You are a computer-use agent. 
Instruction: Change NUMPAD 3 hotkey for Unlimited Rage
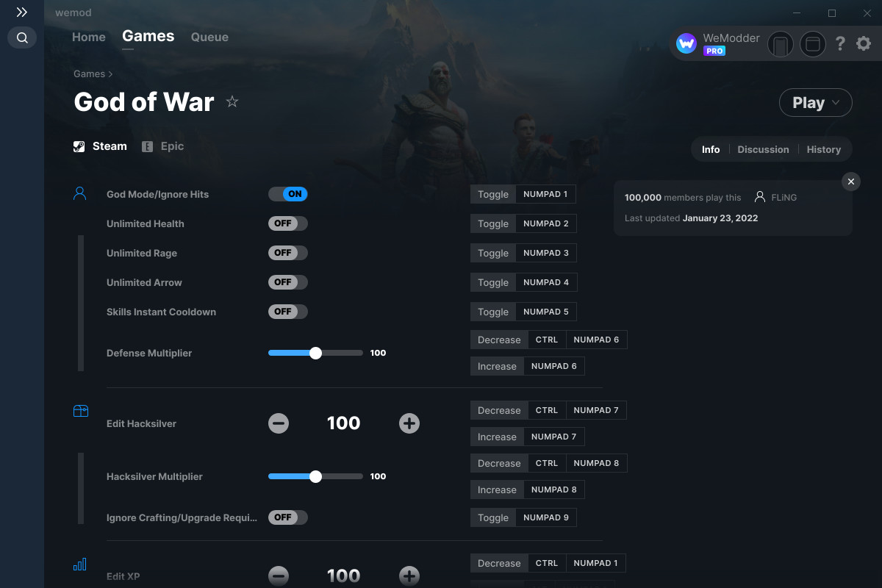[x=546, y=253]
